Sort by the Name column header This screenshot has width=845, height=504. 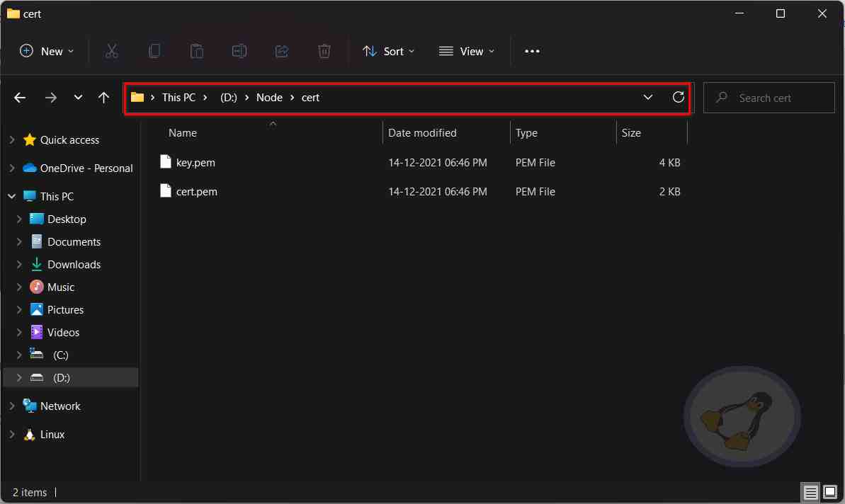pos(182,132)
